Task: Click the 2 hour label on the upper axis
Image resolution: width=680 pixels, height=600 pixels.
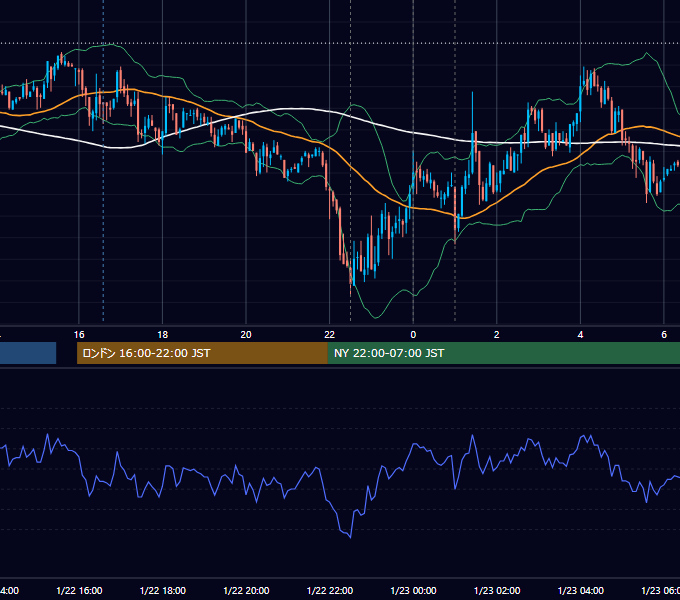Action: click(x=497, y=334)
